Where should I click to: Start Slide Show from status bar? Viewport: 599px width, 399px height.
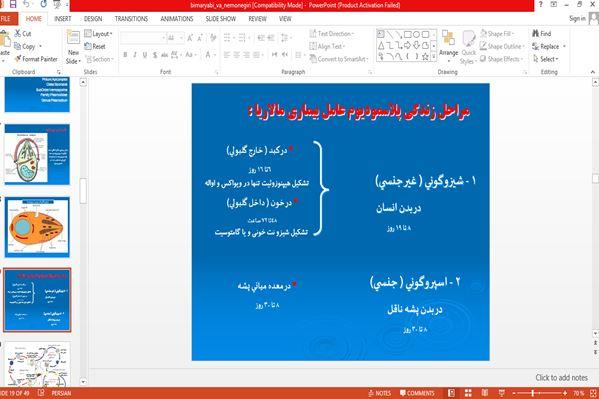pyautogui.click(x=502, y=393)
